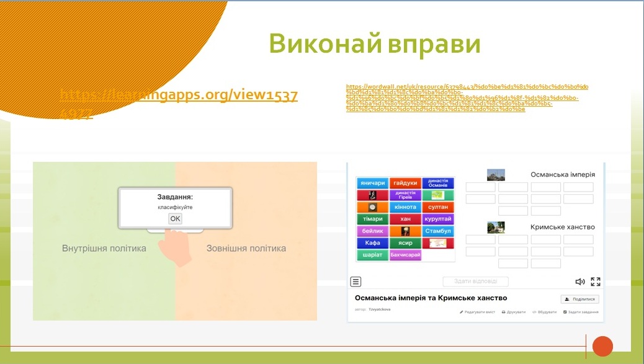Click the Поділитися share button
The image size is (644, 364).
coord(580,299)
